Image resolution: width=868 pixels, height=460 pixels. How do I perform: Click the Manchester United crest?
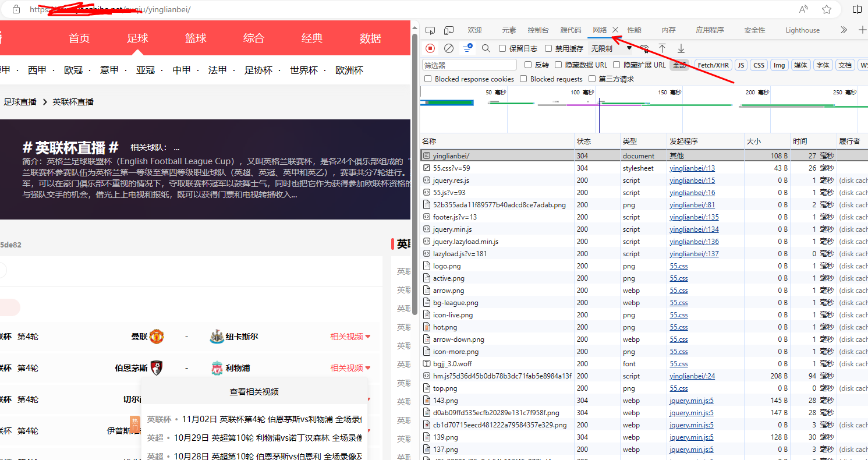(x=157, y=337)
